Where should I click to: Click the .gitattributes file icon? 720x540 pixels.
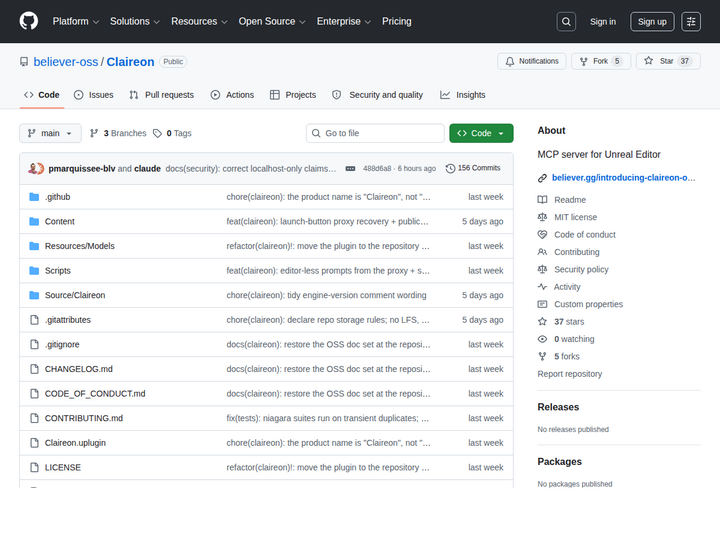tap(34, 320)
